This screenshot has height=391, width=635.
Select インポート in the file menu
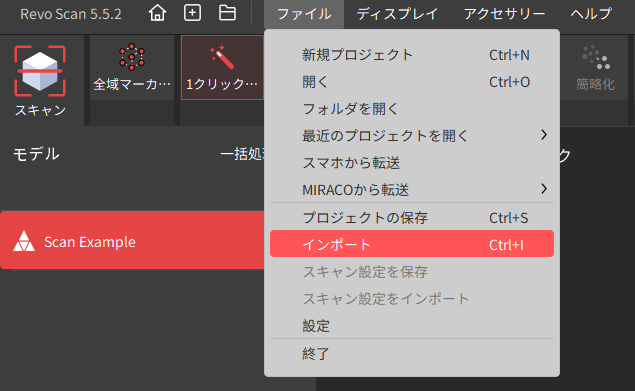click(412, 244)
